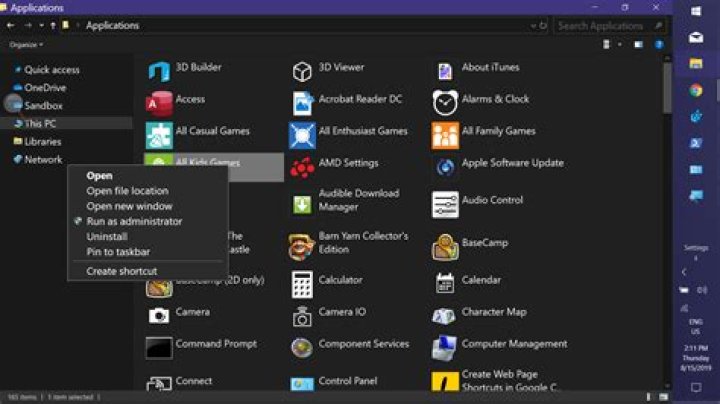Select the Camera IO icon

pos(302,316)
